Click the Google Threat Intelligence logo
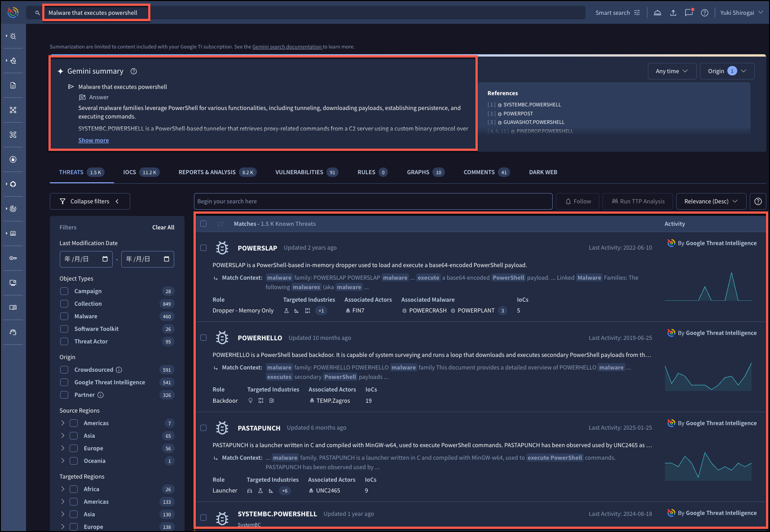Viewport: 770px width, 532px height. point(13,13)
